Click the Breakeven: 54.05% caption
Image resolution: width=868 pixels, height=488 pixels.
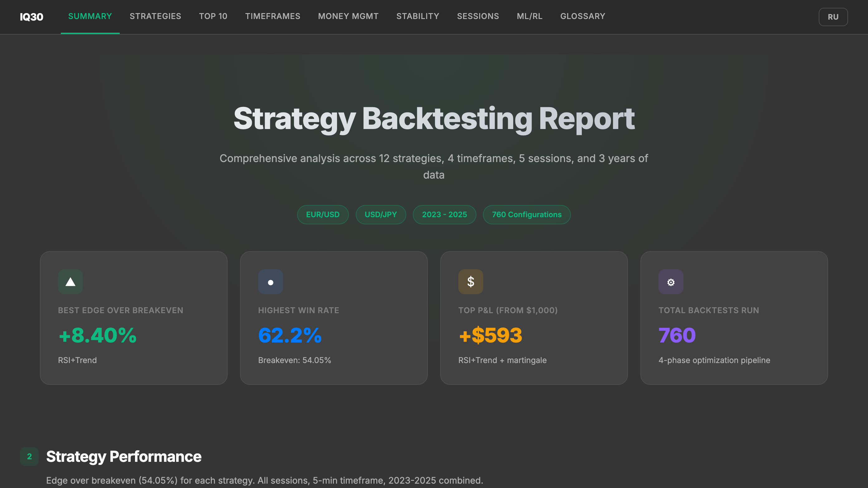tap(295, 360)
